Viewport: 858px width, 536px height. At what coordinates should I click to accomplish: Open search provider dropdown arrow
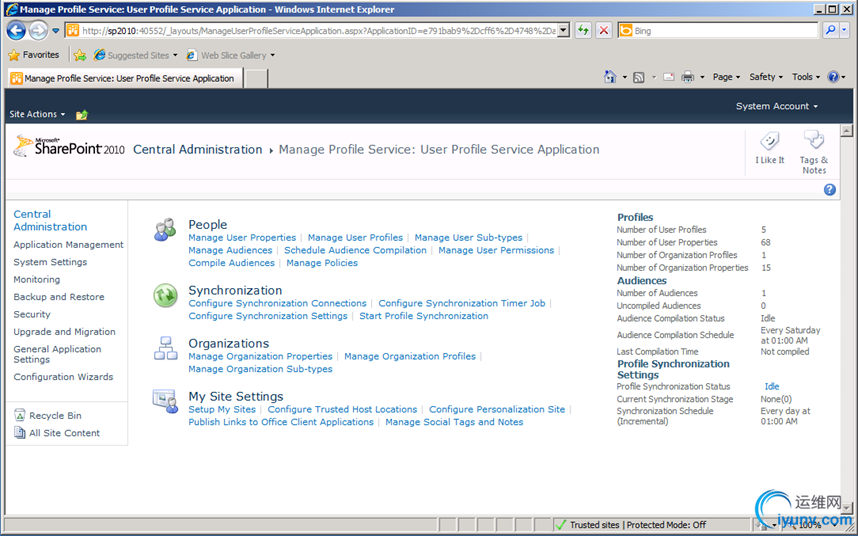pyautogui.click(x=844, y=31)
